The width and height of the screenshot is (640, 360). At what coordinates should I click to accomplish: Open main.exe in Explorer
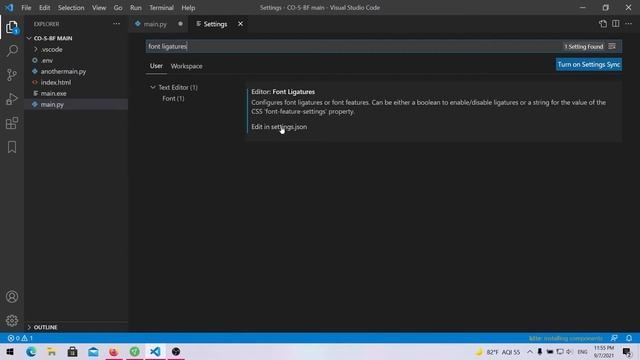[x=53, y=93]
